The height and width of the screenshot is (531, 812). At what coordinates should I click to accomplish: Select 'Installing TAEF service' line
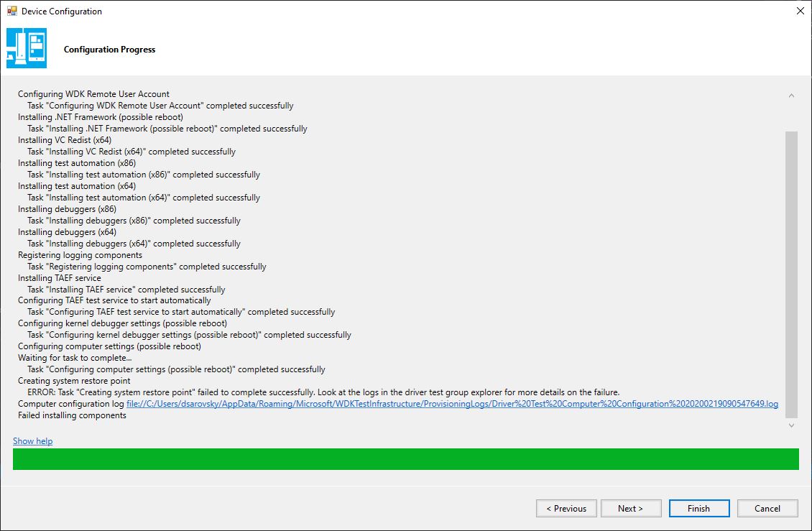click(x=60, y=277)
